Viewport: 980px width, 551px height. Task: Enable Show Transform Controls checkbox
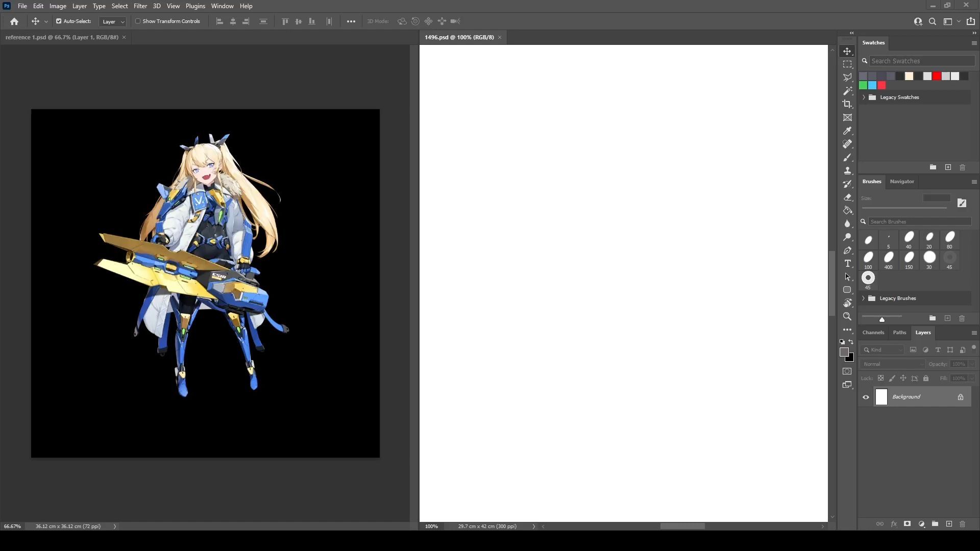tap(138, 21)
